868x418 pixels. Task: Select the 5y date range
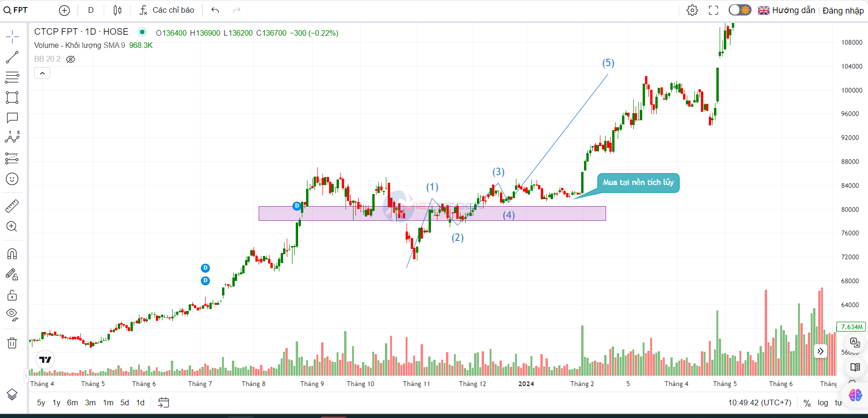(41, 403)
